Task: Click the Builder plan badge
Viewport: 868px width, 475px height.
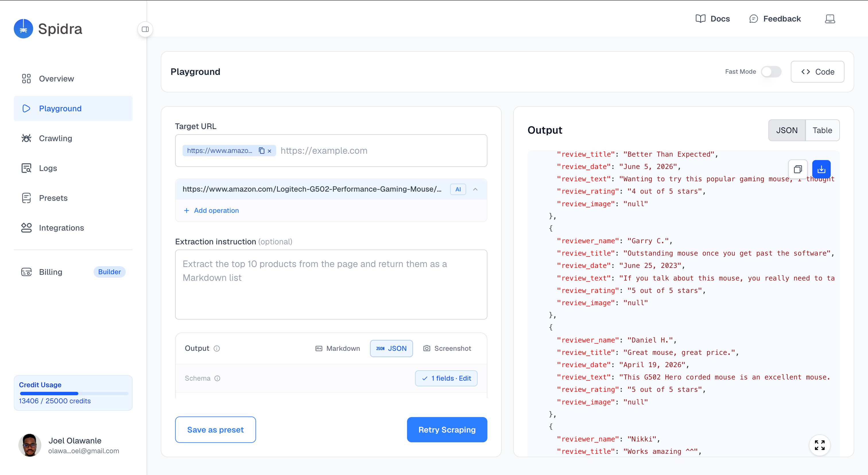Action: pos(110,272)
